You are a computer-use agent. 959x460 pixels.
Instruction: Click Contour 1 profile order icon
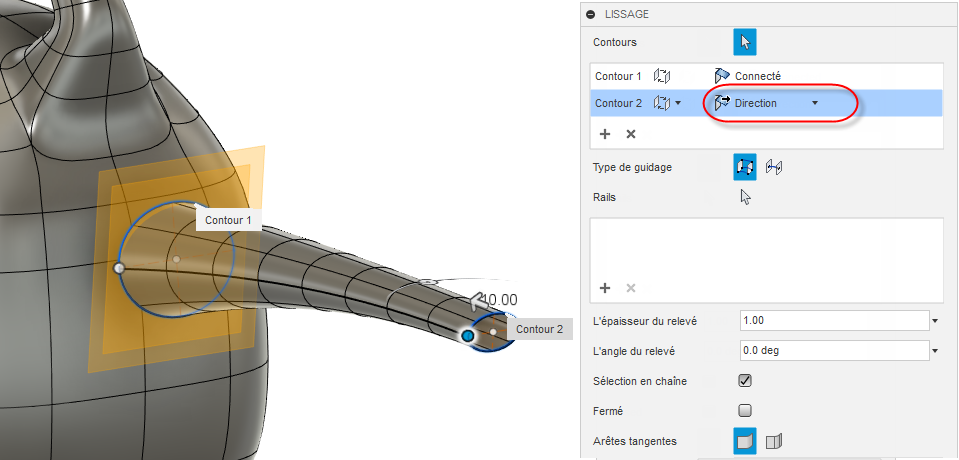tap(662, 76)
